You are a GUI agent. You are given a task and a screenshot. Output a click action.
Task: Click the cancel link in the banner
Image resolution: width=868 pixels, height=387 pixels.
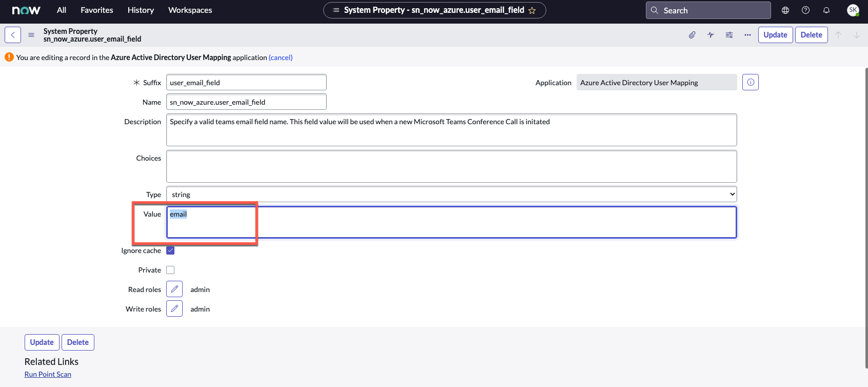point(281,57)
